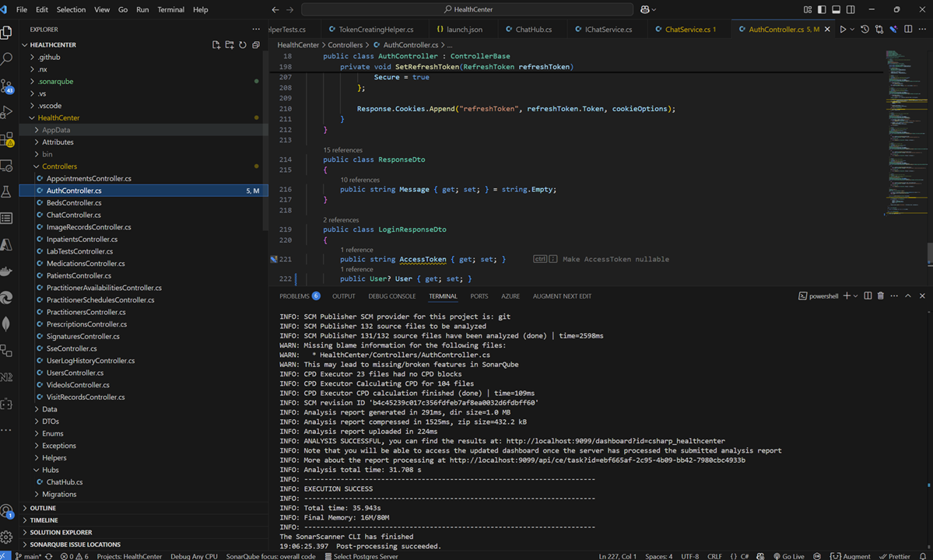Add a new terminal with plus icon

[847, 296]
